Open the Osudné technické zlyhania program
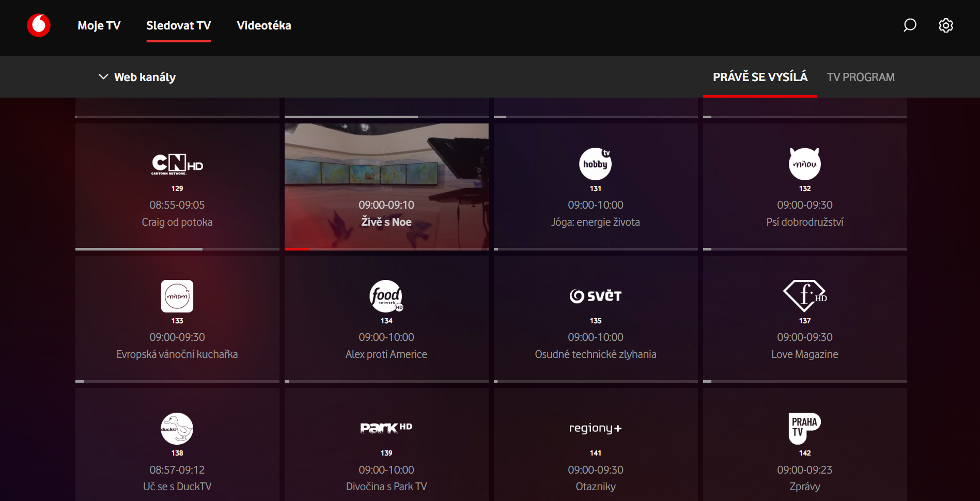 595,354
